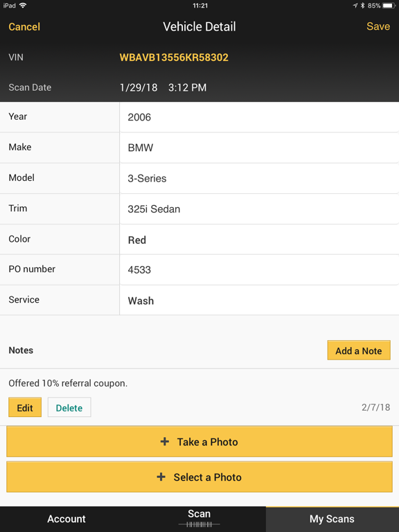Click plus icon beside Select a Photo

click(x=161, y=477)
